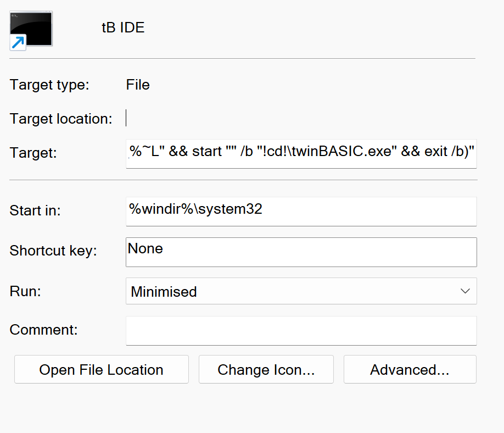Click the 'Target location:' label
Image resolution: width=504 pixels, height=433 pixels.
click(x=61, y=119)
